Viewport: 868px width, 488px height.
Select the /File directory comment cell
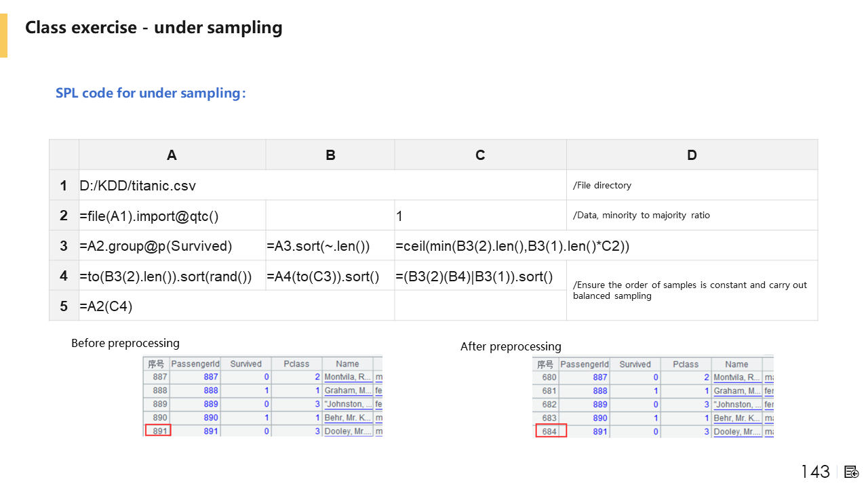(602, 186)
